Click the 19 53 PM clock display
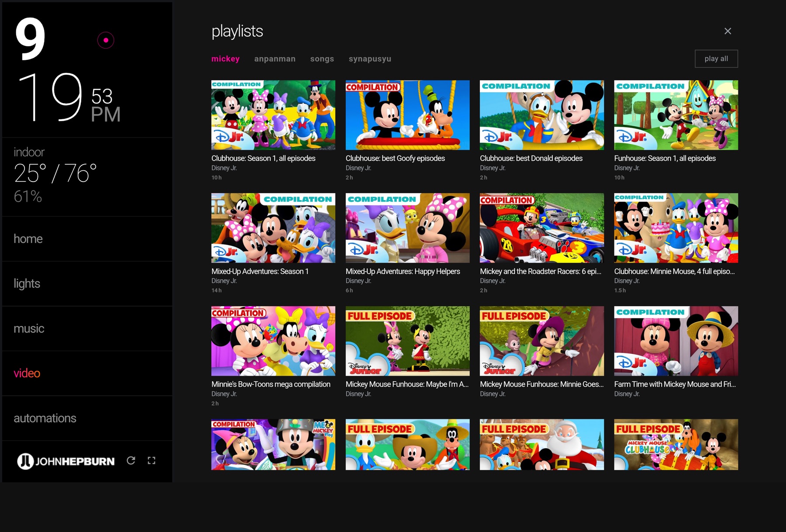 click(69, 97)
